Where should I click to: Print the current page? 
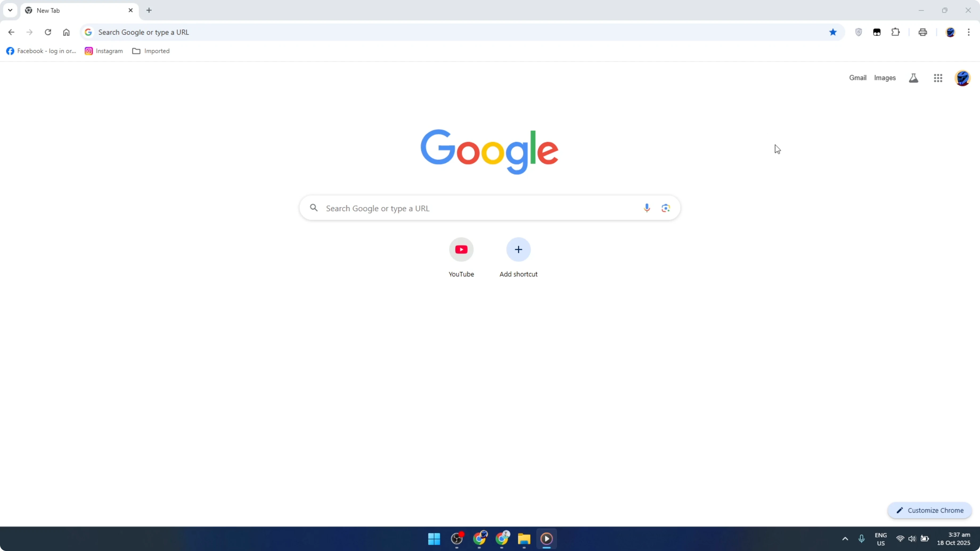coord(923,32)
